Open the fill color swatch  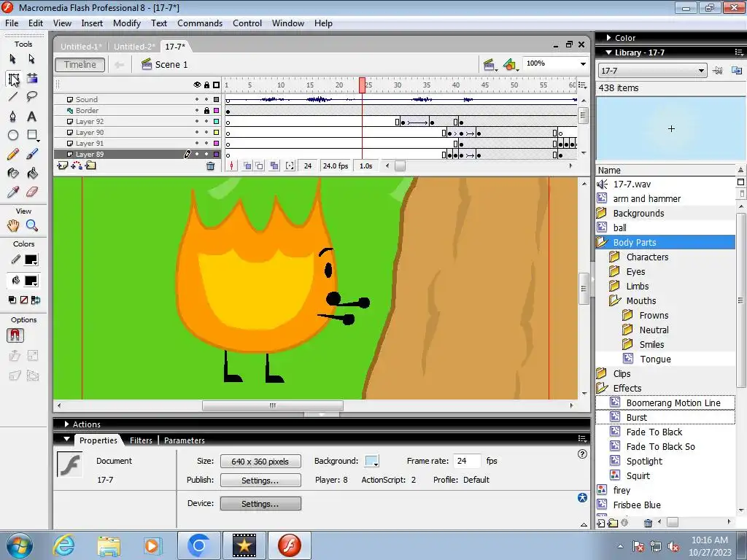(x=31, y=281)
